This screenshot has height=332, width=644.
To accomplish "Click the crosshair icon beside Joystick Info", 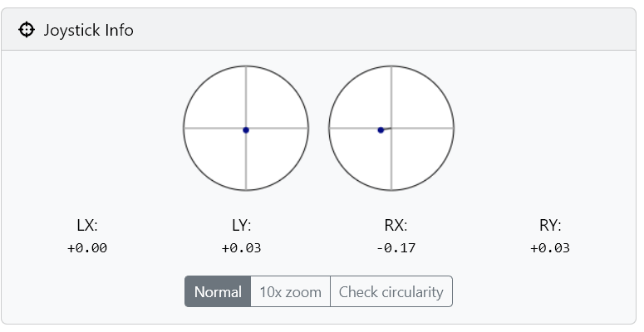I will click(x=27, y=30).
